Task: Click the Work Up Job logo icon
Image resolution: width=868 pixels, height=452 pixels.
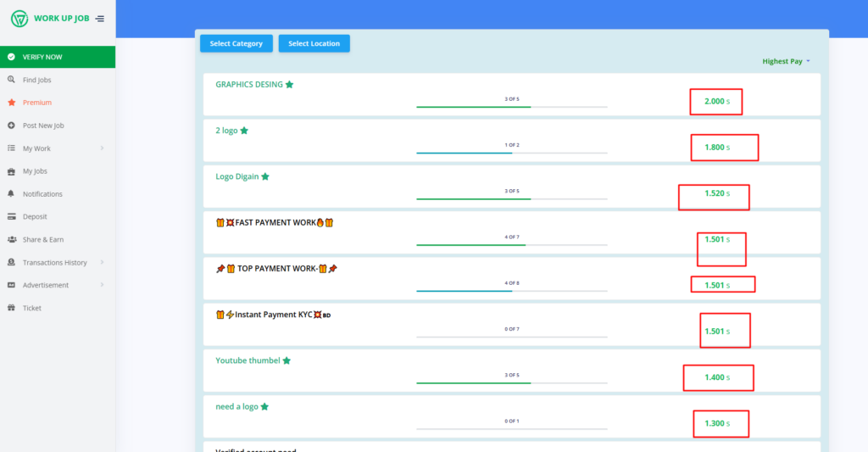Action: click(19, 19)
